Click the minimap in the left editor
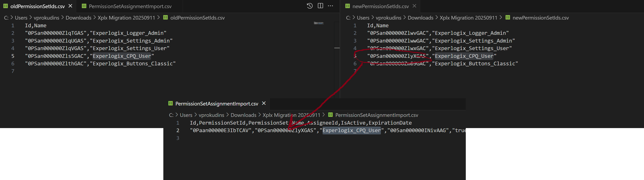The height and width of the screenshot is (180, 644). pos(319,23)
